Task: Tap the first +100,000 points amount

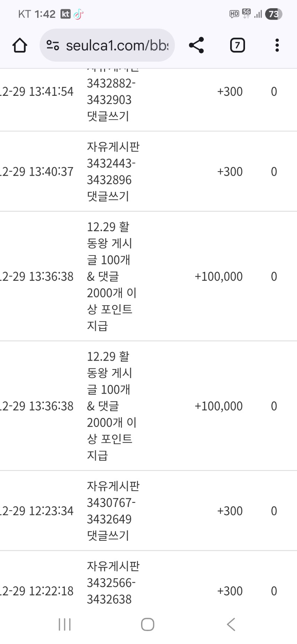Action: pyautogui.click(x=219, y=277)
